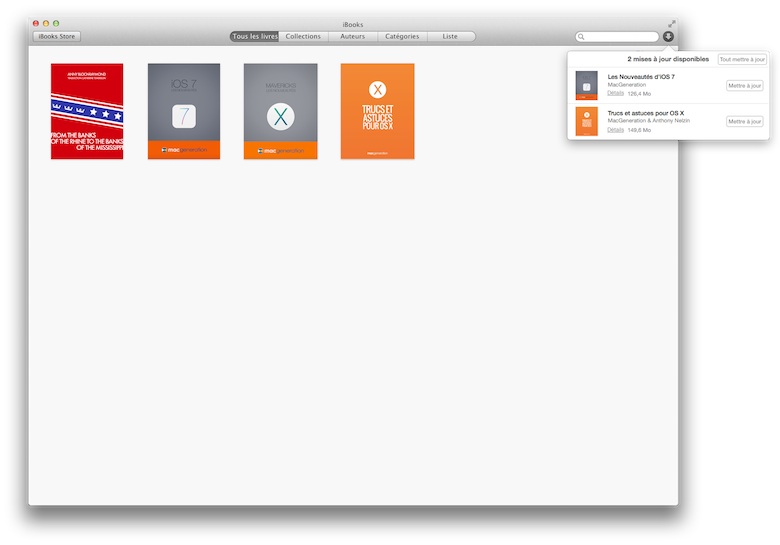Screen dimensions: 780x545
Task: Click the 149,6 Mo size text
Action: click(x=639, y=130)
